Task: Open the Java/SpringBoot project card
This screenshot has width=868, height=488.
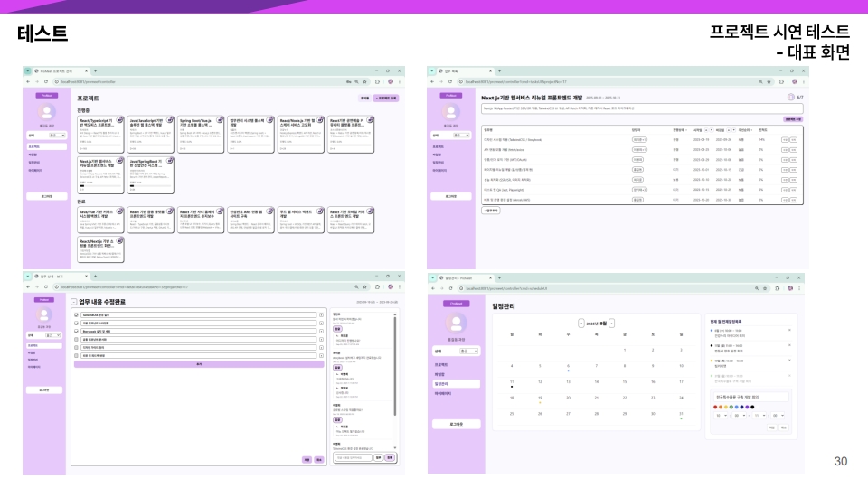Action: click(151, 174)
